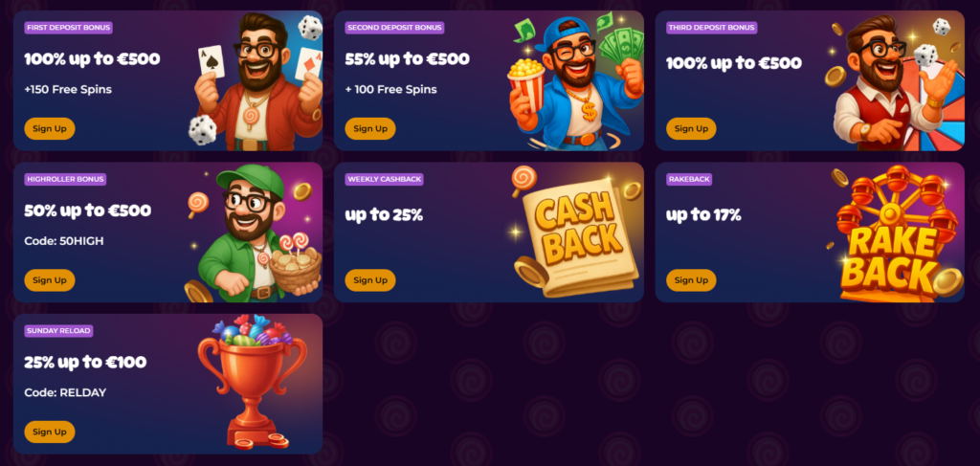Click the Rake Back ferris wheel graphic
This screenshot has height=466, width=980.
(x=896, y=233)
